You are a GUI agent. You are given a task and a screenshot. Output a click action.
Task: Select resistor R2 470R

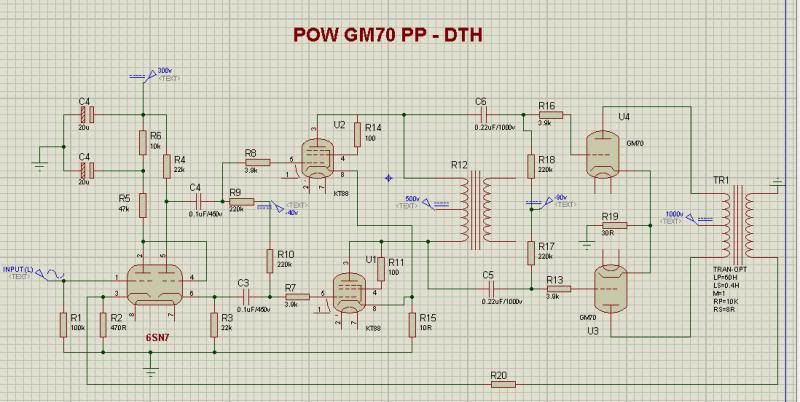point(103,324)
